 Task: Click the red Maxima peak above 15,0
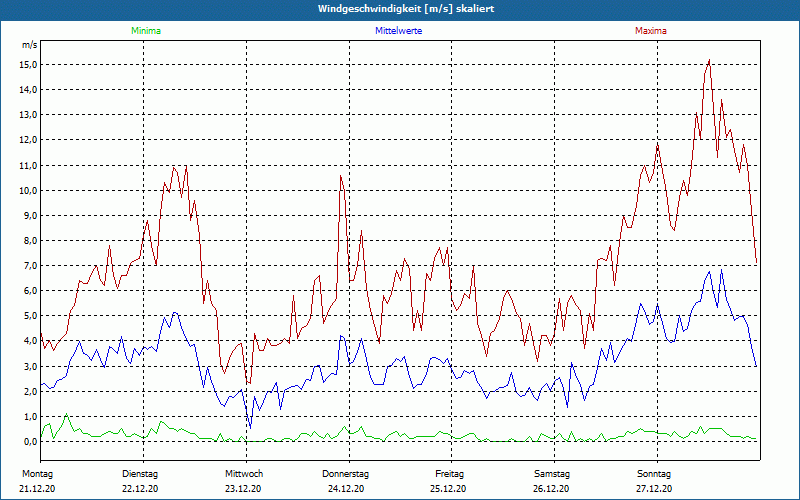click(x=709, y=60)
